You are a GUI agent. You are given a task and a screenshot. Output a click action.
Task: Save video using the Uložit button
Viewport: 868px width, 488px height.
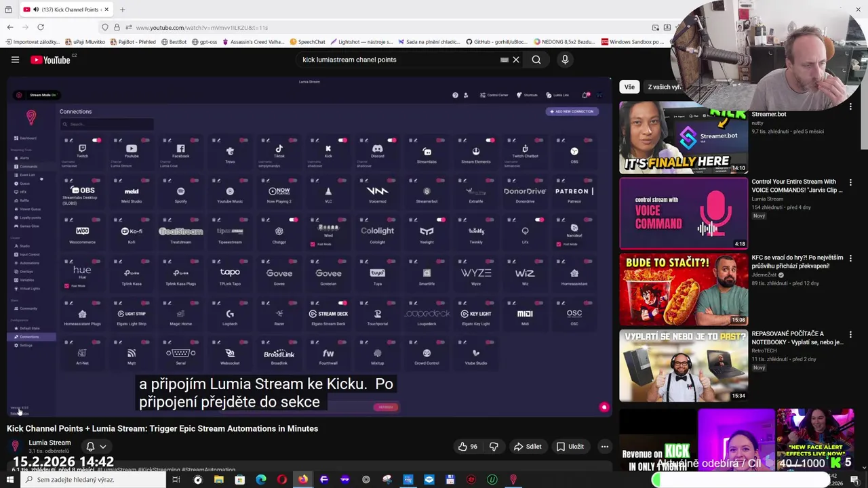point(570,447)
